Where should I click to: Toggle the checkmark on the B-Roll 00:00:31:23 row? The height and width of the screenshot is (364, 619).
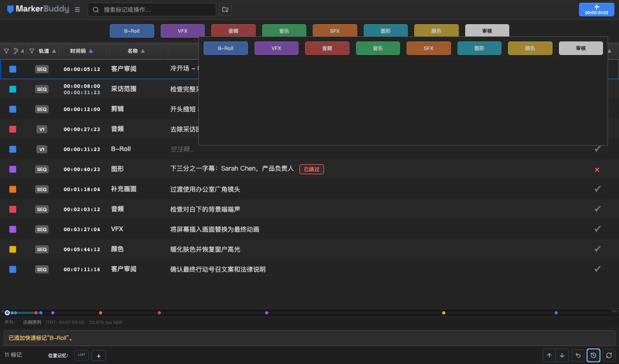click(598, 149)
